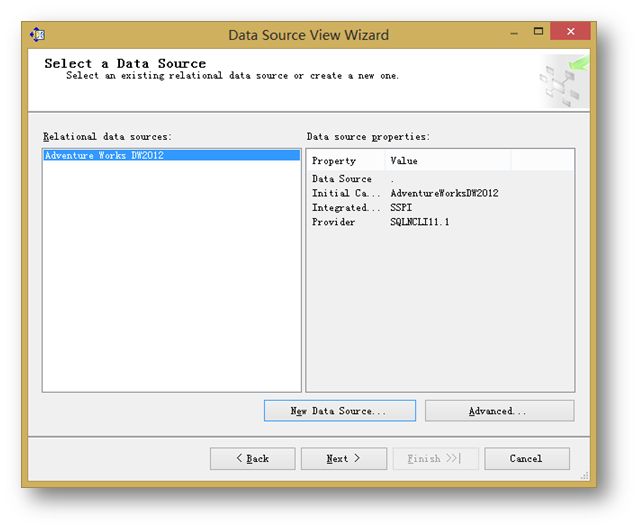Click the resize grip at window corner
Screen dimensions: 639x530
(585, 476)
